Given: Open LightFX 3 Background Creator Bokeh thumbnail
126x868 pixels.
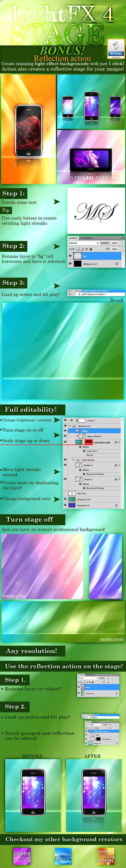Looking at the screenshot, I should click(105, 856).
